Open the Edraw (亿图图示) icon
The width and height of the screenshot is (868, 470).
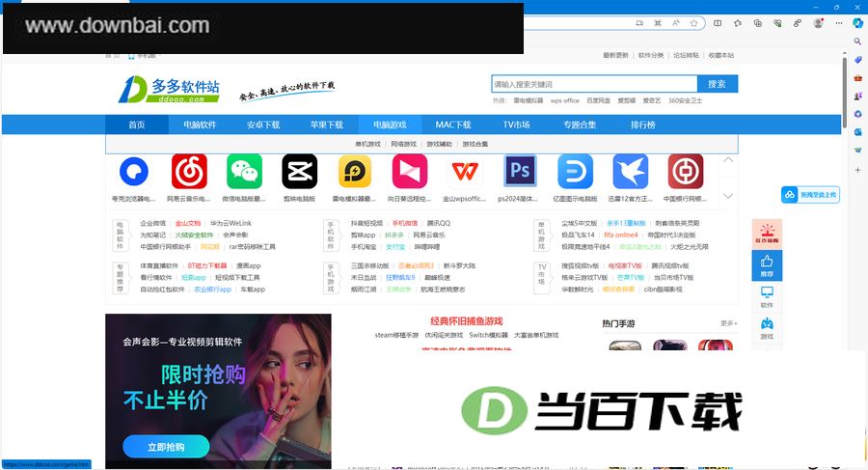[575, 172]
